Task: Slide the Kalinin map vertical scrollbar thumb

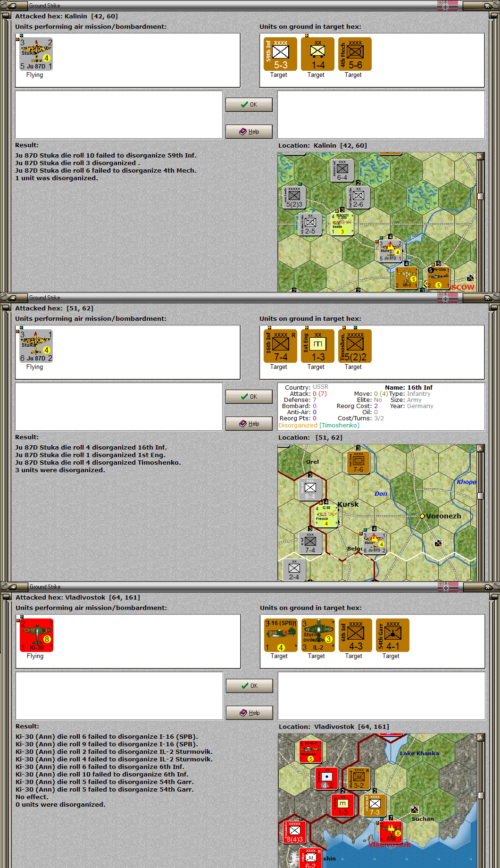Action: [481, 196]
